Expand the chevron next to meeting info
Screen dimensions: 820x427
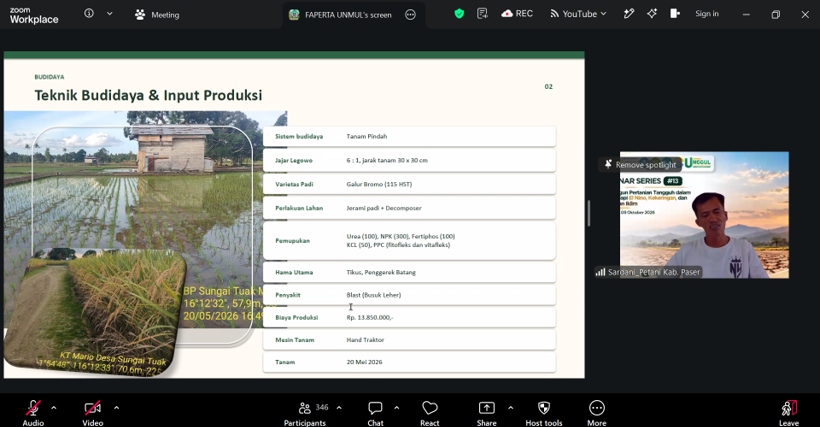coord(109,14)
